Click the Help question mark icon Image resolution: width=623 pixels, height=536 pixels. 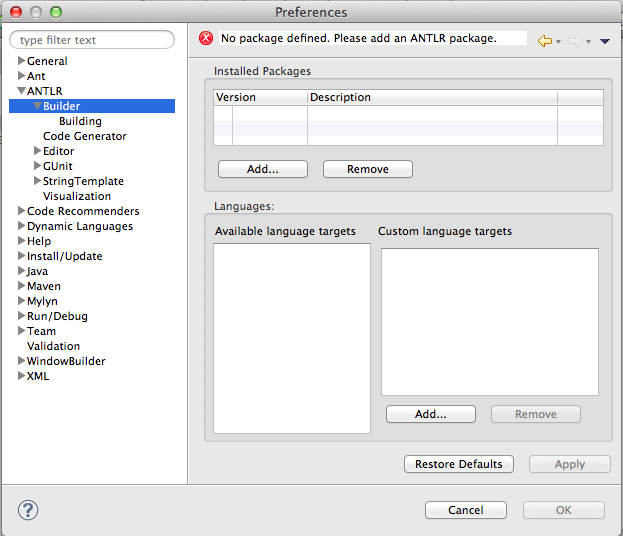point(28,510)
